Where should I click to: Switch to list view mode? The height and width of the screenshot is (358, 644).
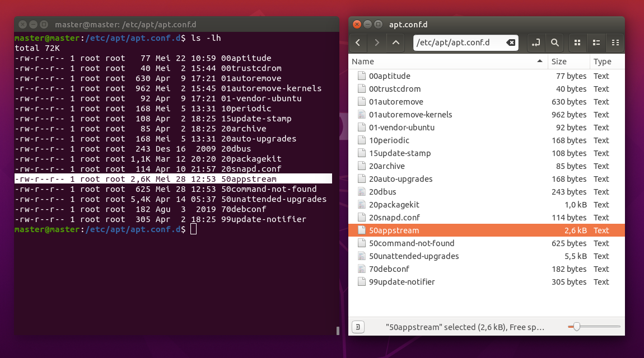[596, 43]
